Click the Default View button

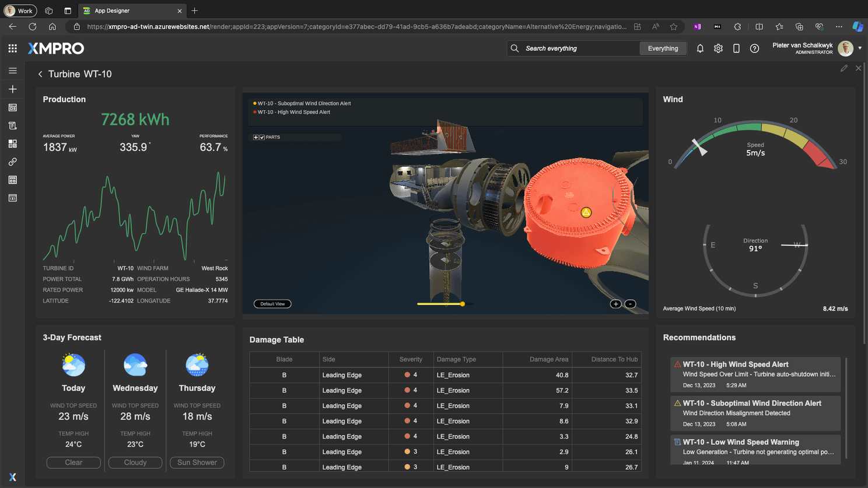(272, 304)
